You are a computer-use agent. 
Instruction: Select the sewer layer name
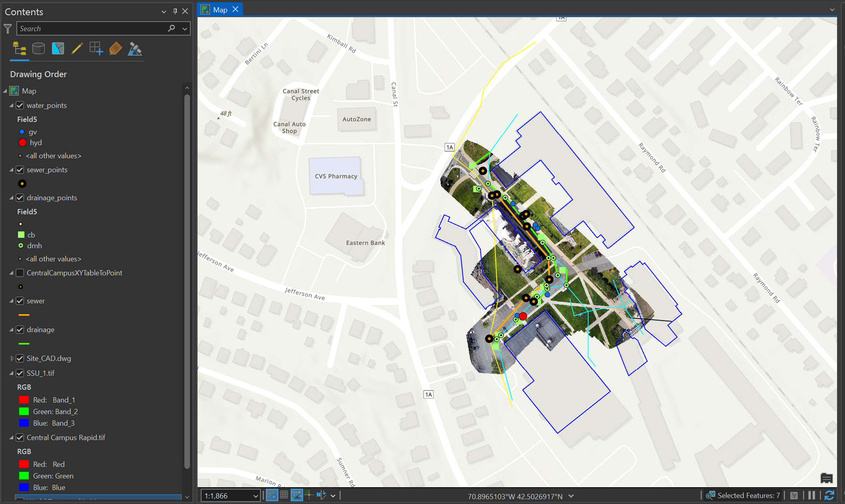pyautogui.click(x=36, y=301)
